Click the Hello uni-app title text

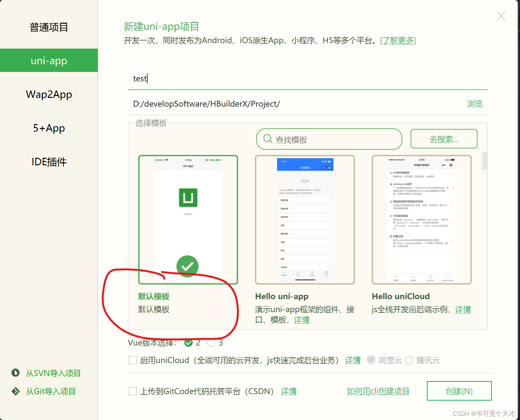pyautogui.click(x=282, y=297)
